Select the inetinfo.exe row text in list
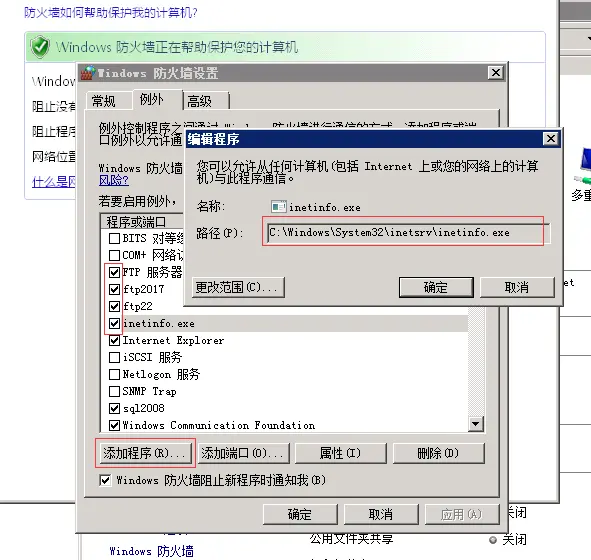Screen dimensions: 591x560 pos(159,323)
